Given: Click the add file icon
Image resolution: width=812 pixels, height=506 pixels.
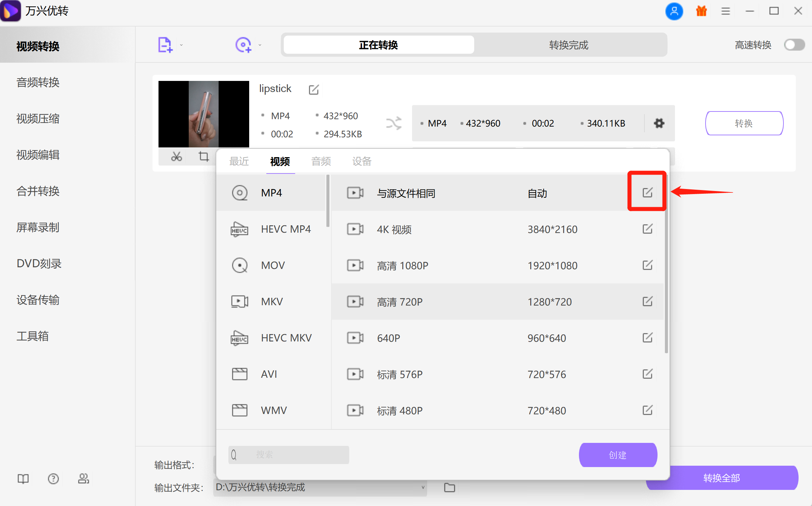Looking at the screenshot, I should 165,45.
